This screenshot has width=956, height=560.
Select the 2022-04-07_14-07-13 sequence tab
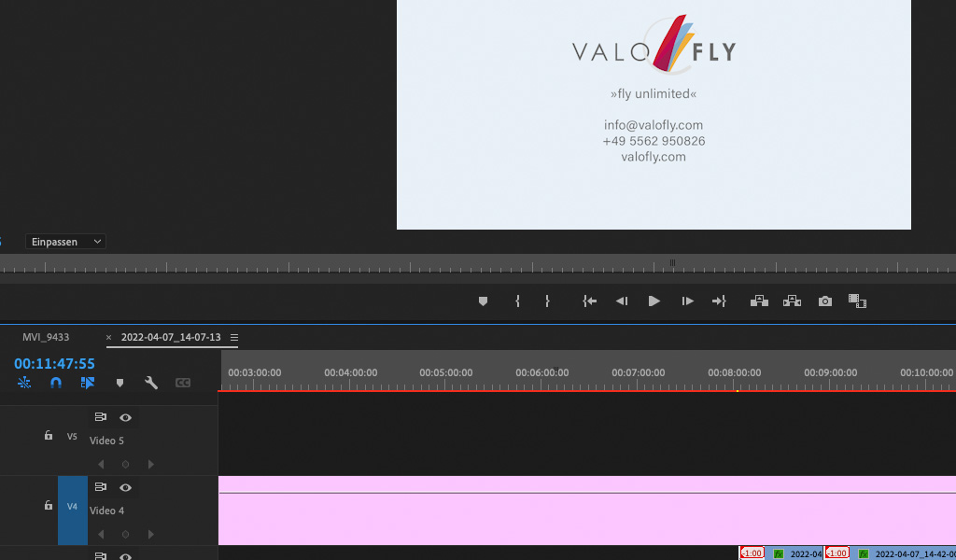tap(171, 337)
